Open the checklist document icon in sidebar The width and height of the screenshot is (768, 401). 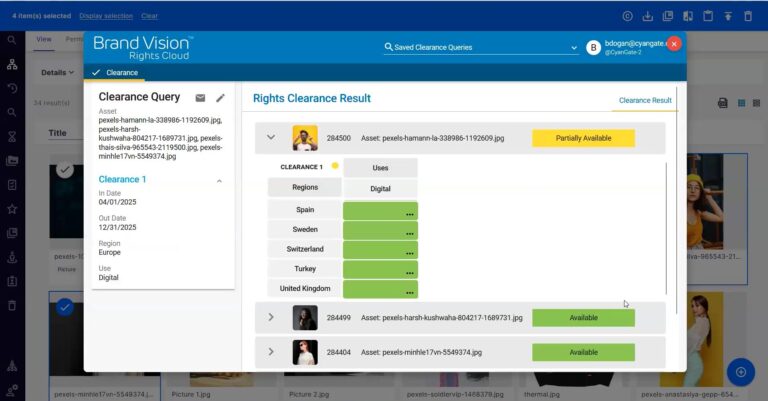tap(12, 185)
